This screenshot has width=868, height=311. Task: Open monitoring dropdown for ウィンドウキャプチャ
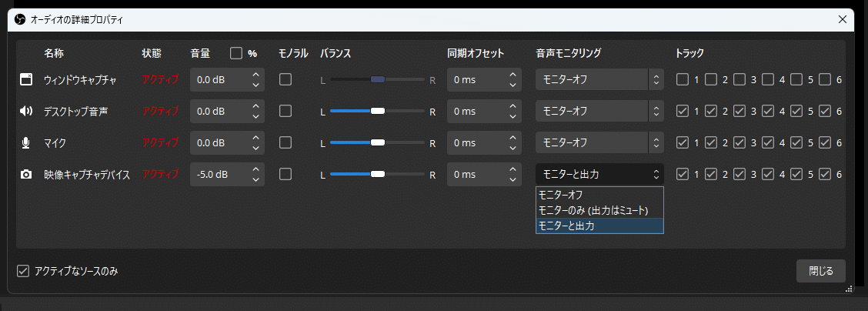tap(599, 80)
